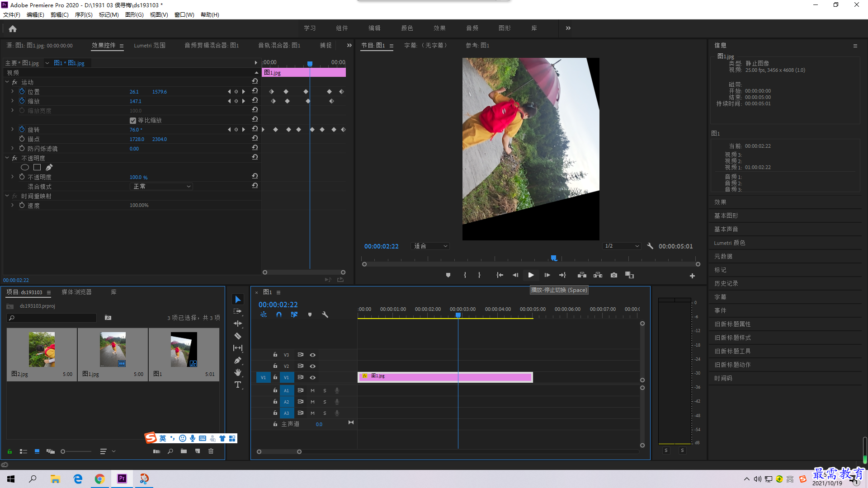
Task: Create 4-point polygon mask under Opacity
Action: pos(37,167)
